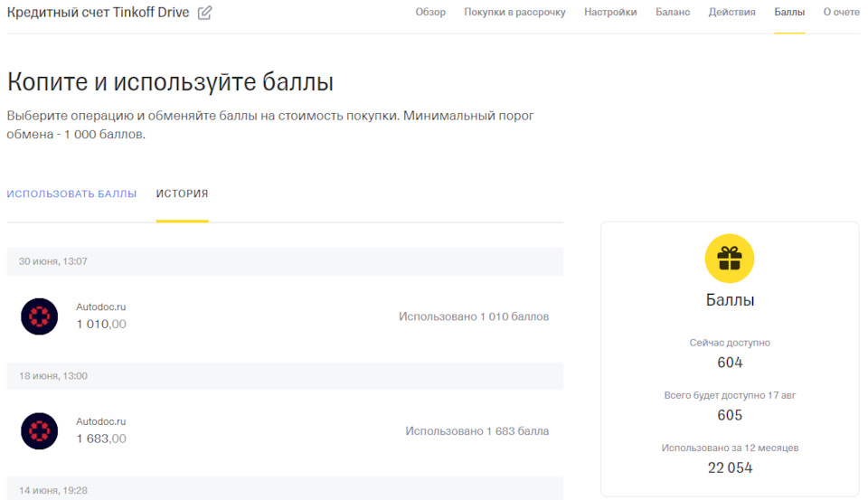Open the Обзор tab
868x500 pixels.
[430, 12]
